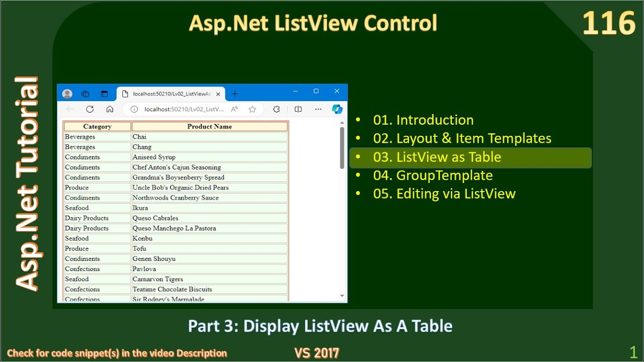The height and width of the screenshot is (362, 644).
Task: Click the vertical scrollbar thumb in browser
Action: click(342, 147)
